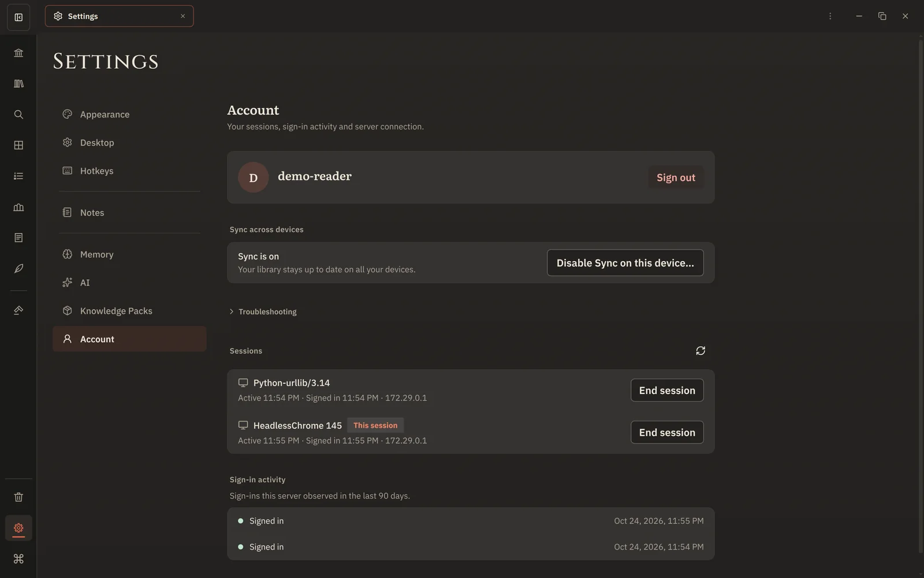The image size is (924, 578).
Task: Open AI settings
Action: pos(129,283)
